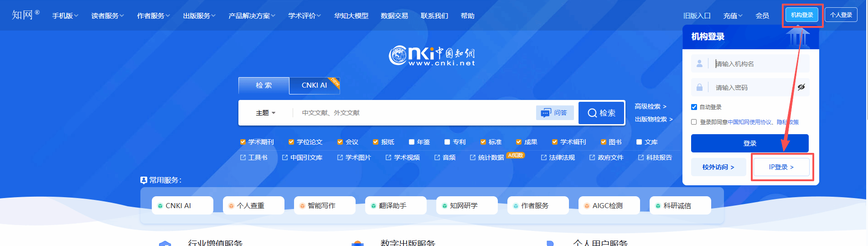Open the 高级检索 link
This screenshot has width=868, height=246.
(650, 106)
